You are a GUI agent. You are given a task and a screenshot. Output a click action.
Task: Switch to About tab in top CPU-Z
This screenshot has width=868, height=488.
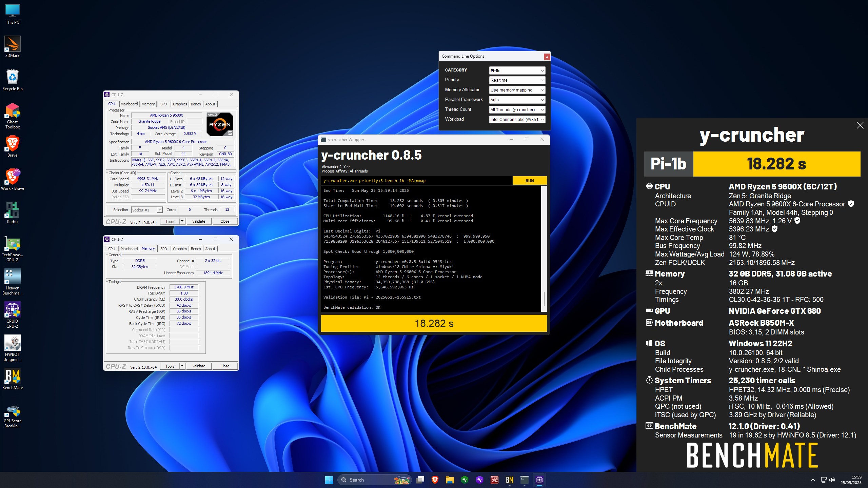pos(210,104)
